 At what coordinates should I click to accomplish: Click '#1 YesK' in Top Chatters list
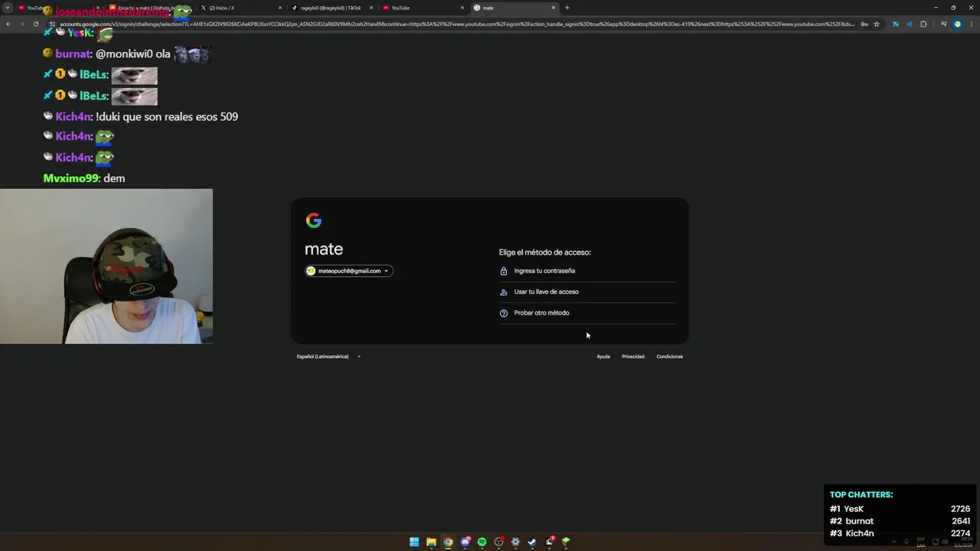click(x=847, y=509)
